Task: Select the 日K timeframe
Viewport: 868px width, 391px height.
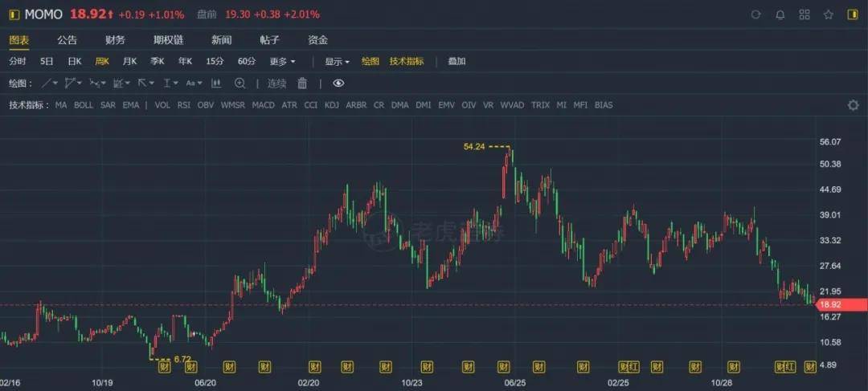Action: pos(75,61)
